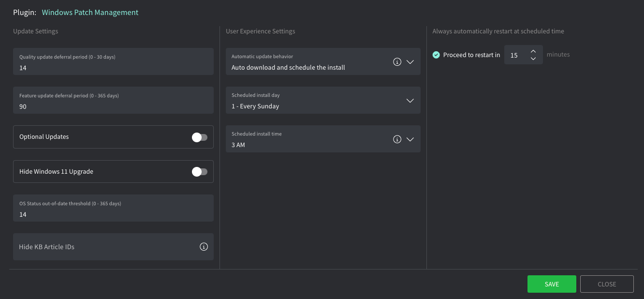Click the green SAVE button
Image resolution: width=644 pixels, height=299 pixels.
[552, 284]
